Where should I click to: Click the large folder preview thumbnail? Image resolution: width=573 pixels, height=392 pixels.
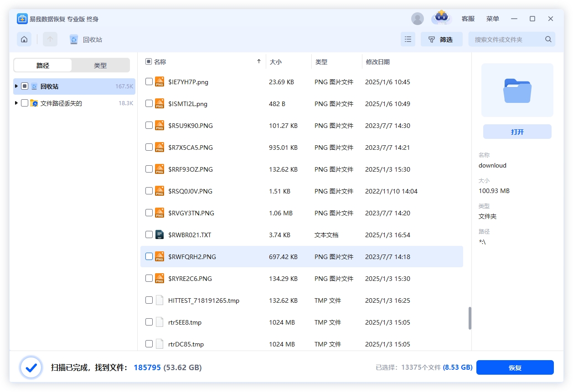pyautogui.click(x=517, y=90)
